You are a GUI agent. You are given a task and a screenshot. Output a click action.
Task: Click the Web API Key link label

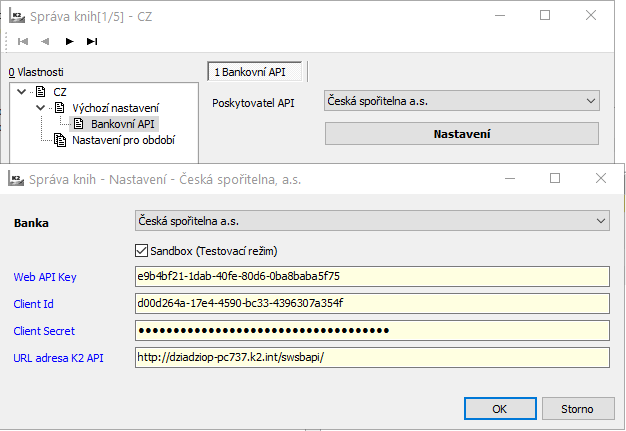click(45, 277)
